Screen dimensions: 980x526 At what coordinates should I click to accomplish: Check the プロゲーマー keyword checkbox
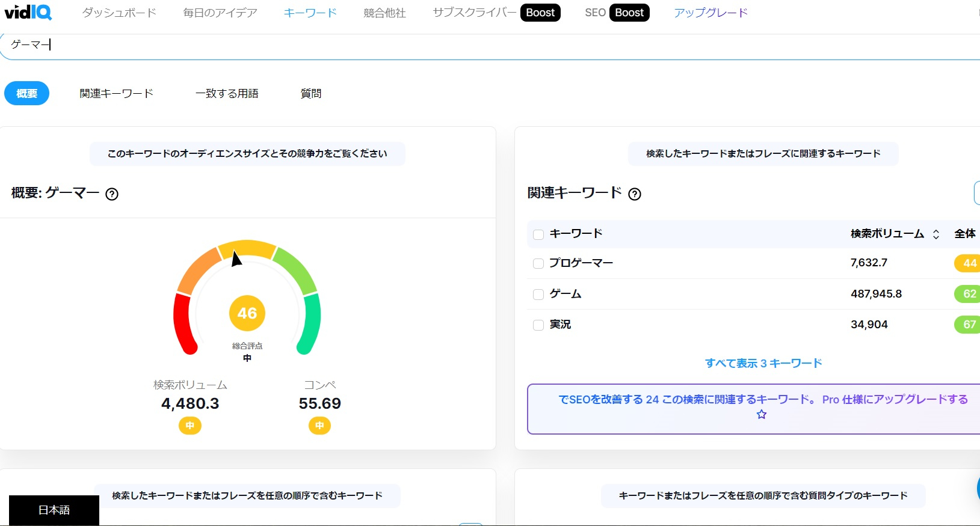point(538,263)
